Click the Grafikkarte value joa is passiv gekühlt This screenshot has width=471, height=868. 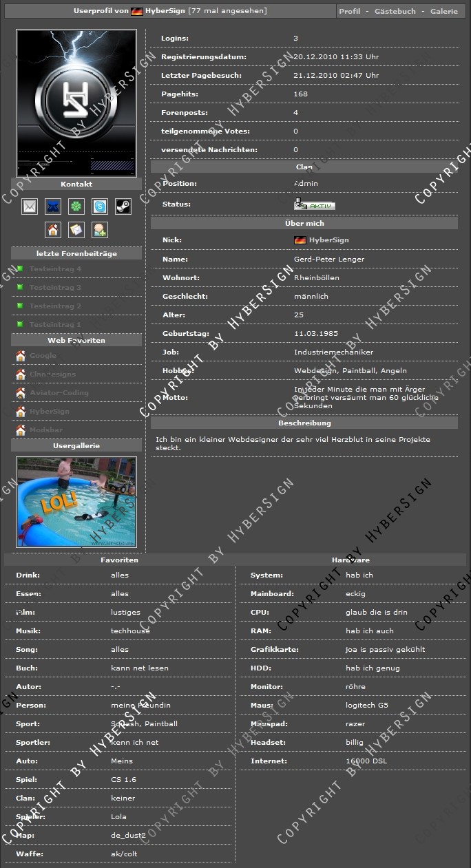(x=386, y=649)
